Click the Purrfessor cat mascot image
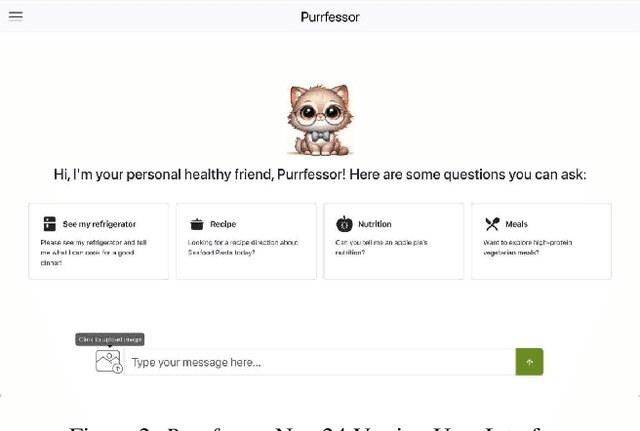Viewport: 640px width, 431px height. (320, 120)
